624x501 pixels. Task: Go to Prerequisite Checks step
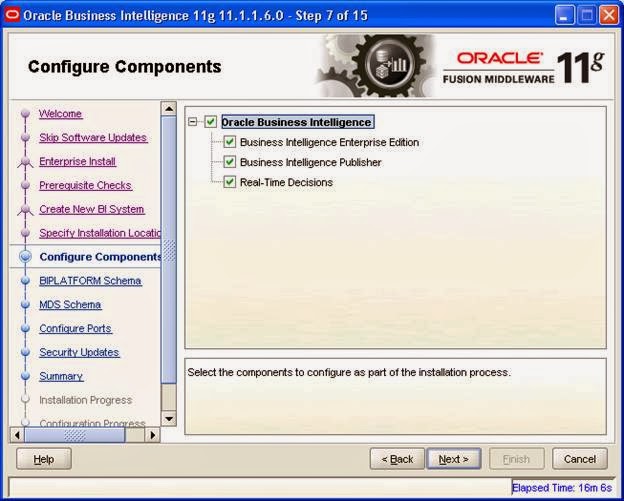tap(86, 185)
